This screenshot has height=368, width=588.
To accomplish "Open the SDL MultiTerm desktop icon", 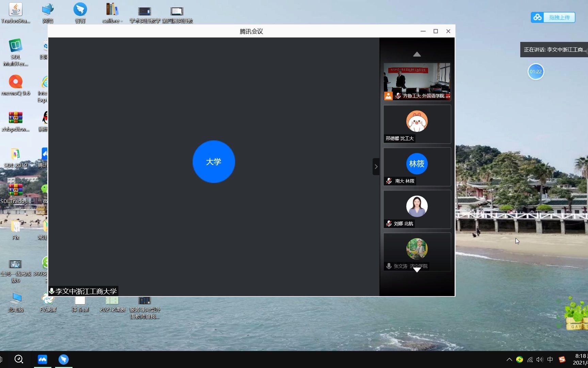I will [x=15, y=52].
